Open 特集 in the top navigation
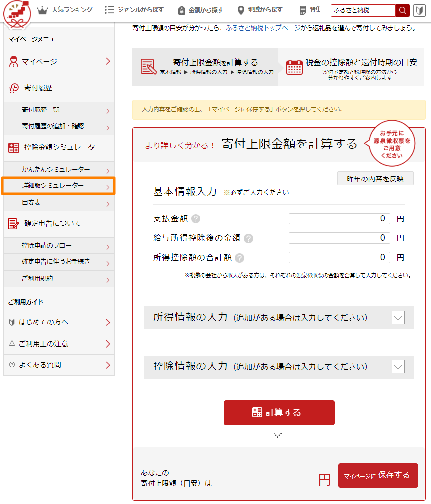 (315, 10)
